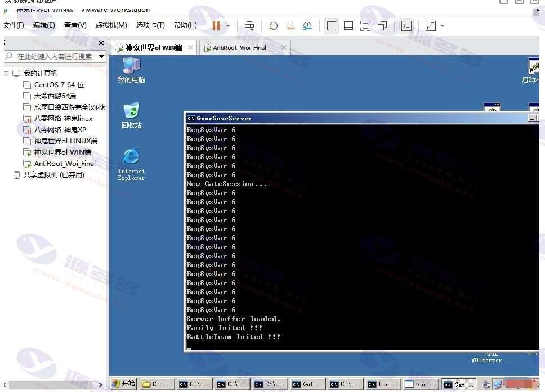Pause the virtual machine

(x=216, y=26)
